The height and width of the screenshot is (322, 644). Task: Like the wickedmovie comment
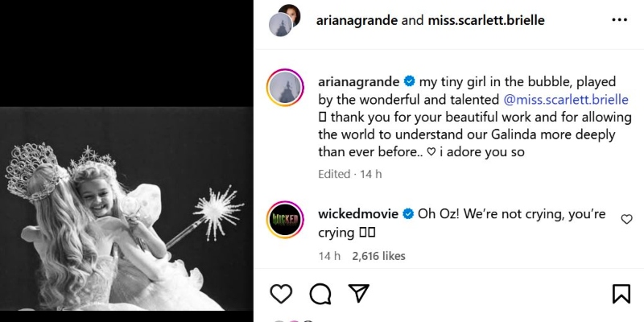click(626, 219)
